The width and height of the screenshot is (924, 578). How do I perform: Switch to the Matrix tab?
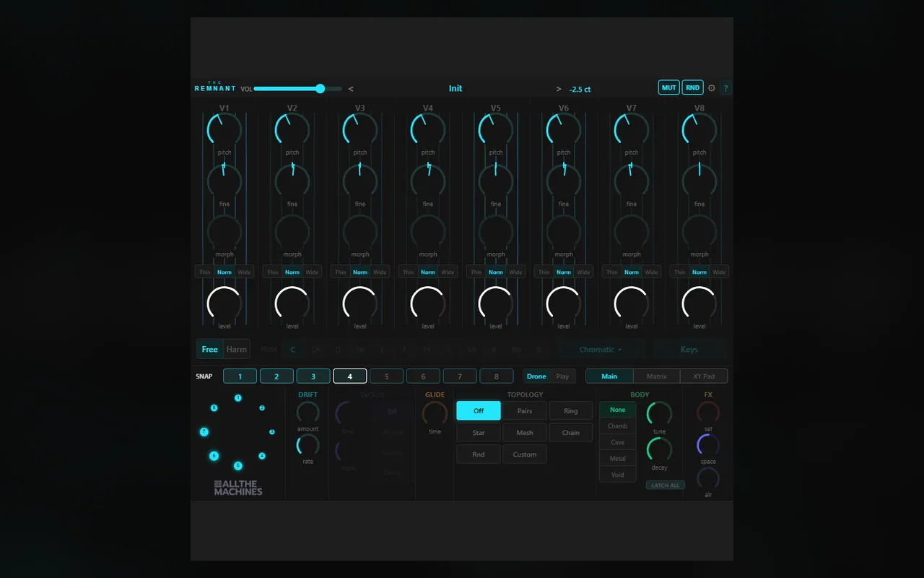[657, 376]
